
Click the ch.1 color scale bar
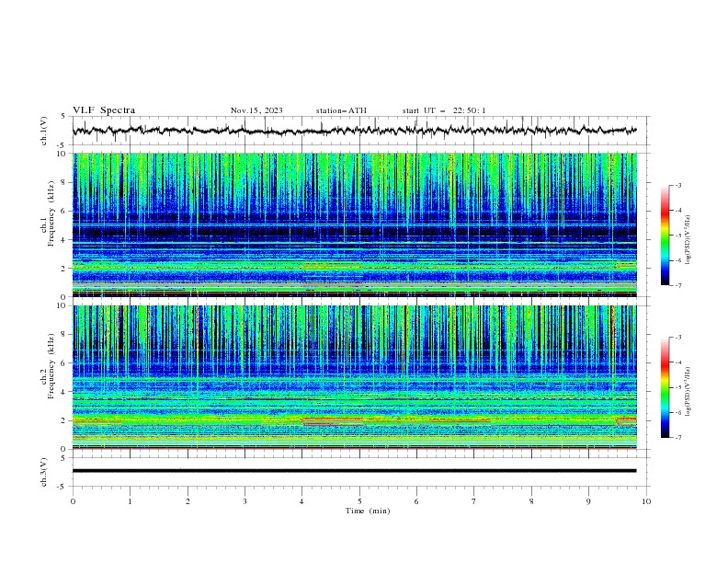click(665, 236)
